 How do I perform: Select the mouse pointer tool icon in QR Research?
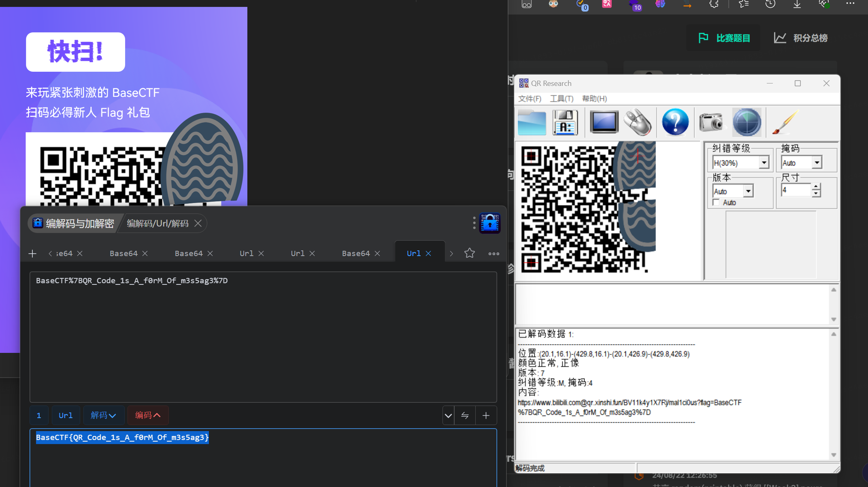tap(638, 122)
